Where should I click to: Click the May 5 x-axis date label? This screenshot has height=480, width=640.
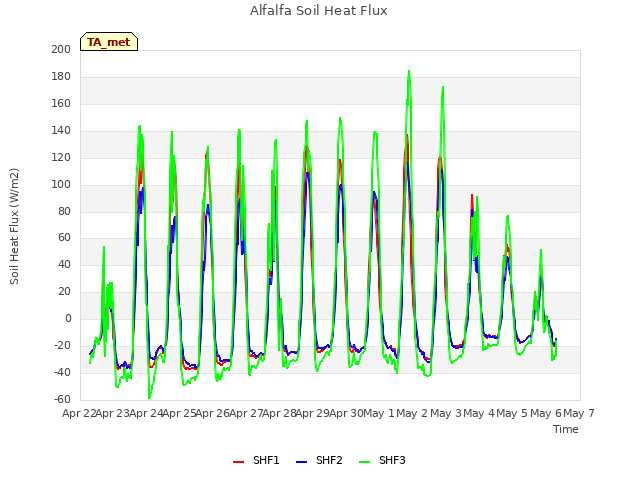[513, 413]
